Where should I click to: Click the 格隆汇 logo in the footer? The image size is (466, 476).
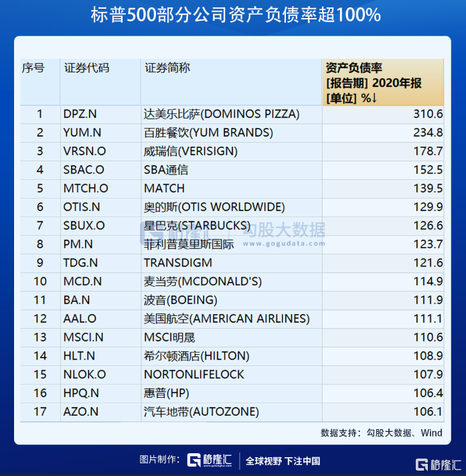click(209, 460)
